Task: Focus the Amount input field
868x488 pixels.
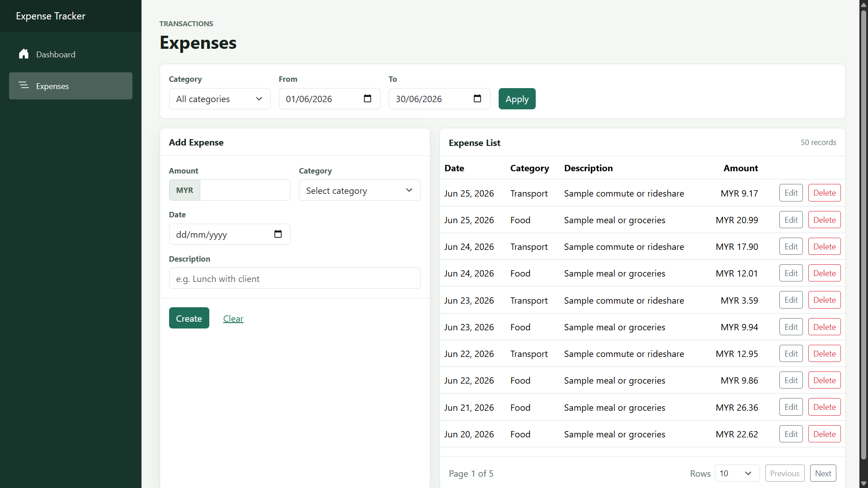Action: tap(245, 190)
